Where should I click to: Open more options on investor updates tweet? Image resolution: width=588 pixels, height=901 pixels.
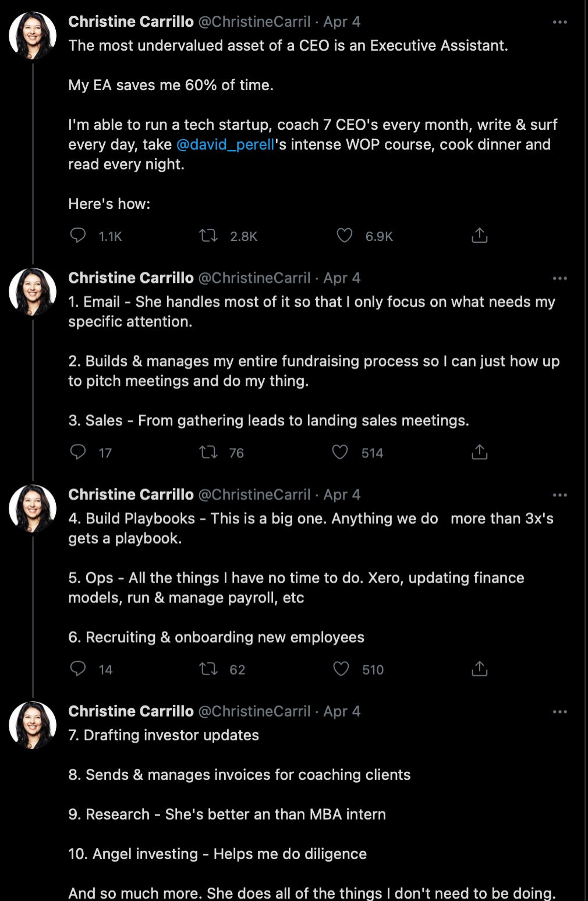[559, 711]
